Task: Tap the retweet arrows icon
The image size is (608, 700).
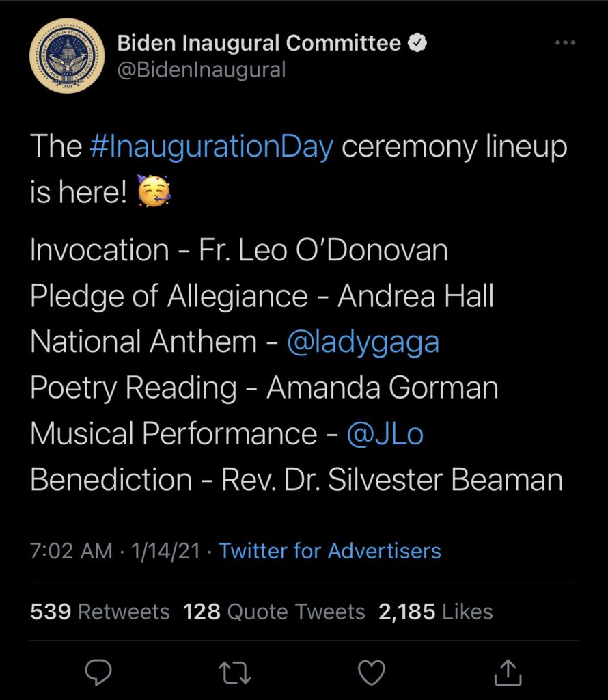Action: [x=235, y=673]
